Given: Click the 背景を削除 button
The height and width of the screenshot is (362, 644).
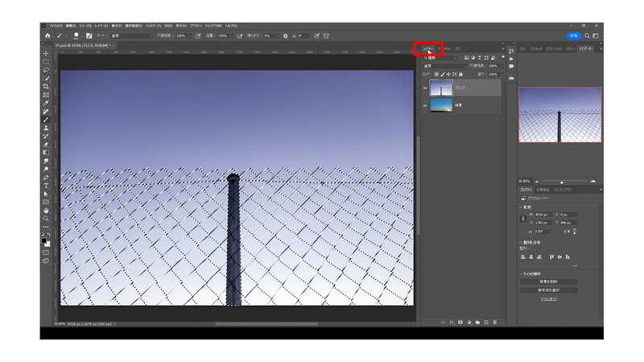Looking at the screenshot, I should [x=549, y=282].
